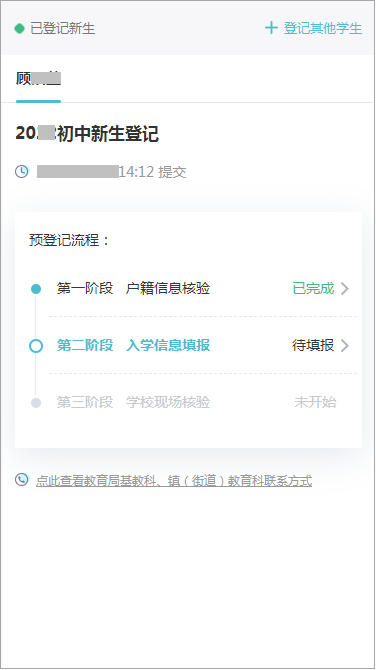Click the 初中新生登记 title heading
Image resolution: width=376 pixels, height=670 pixels.
click(108, 134)
